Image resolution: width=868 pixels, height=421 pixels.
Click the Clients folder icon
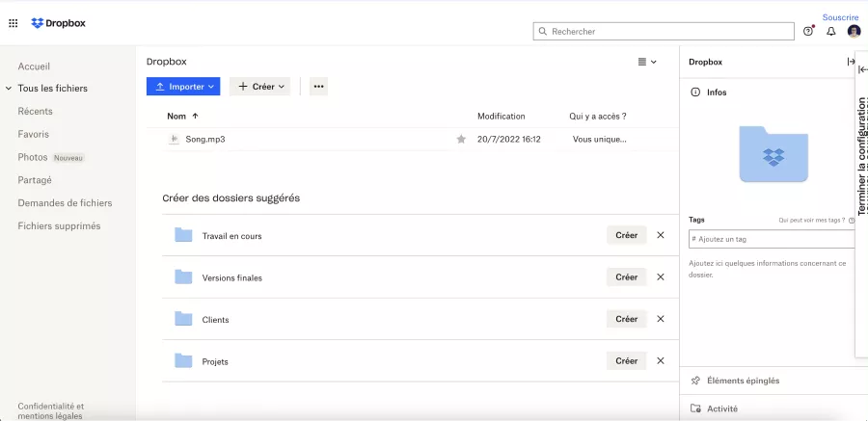(183, 319)
